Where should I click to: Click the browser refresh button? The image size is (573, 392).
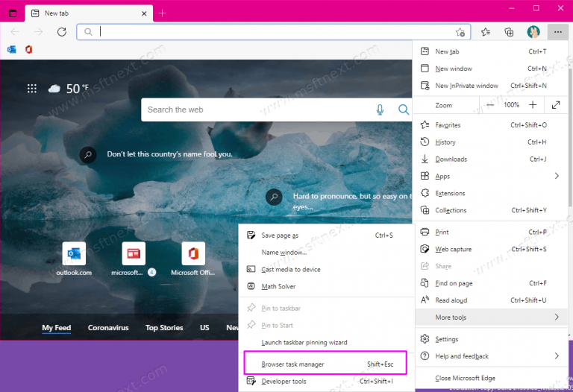(x=62, y=32)
